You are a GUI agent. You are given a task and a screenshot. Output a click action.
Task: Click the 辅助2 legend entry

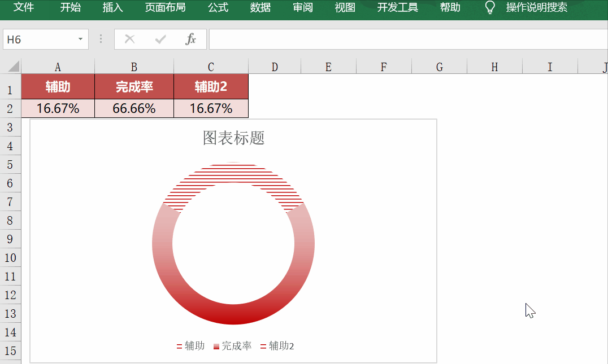tap(277, 346)
